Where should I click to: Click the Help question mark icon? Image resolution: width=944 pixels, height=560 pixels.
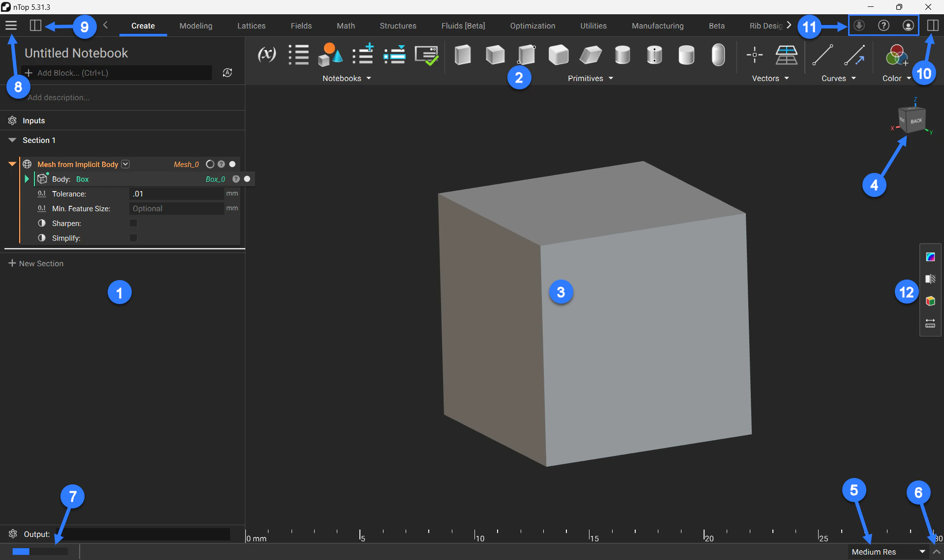coord(884,26)
